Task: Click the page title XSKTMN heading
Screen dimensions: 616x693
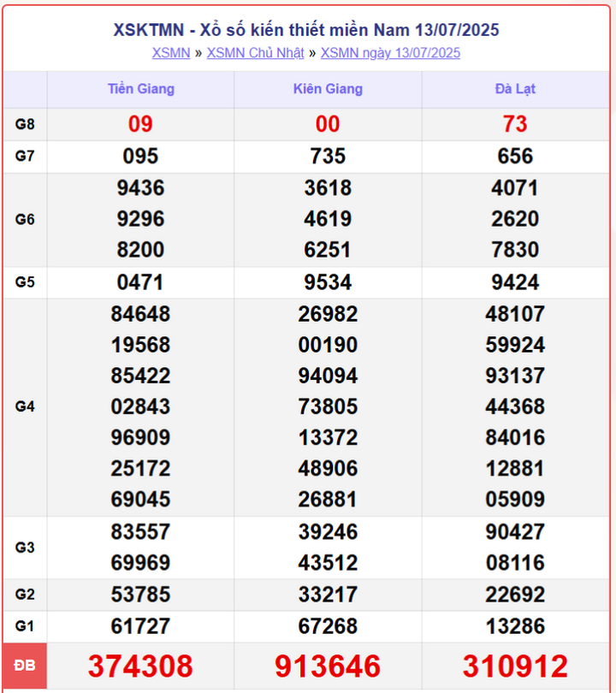Action: 306,30
